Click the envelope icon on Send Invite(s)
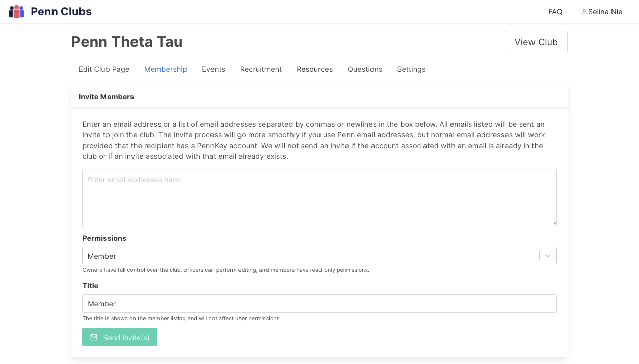 click(94, 338)
